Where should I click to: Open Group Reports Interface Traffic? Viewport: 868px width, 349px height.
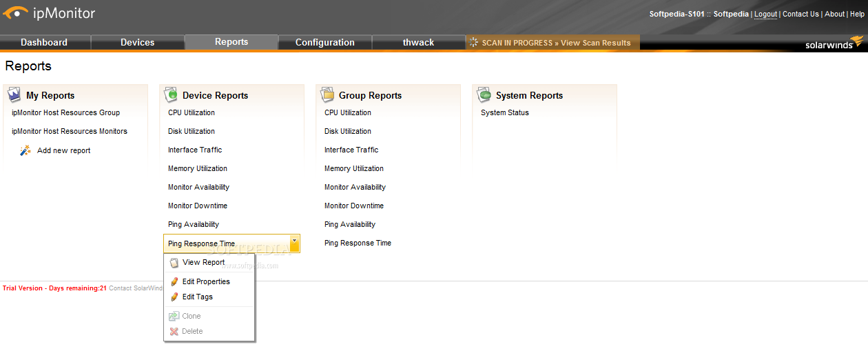coord(351,150)
